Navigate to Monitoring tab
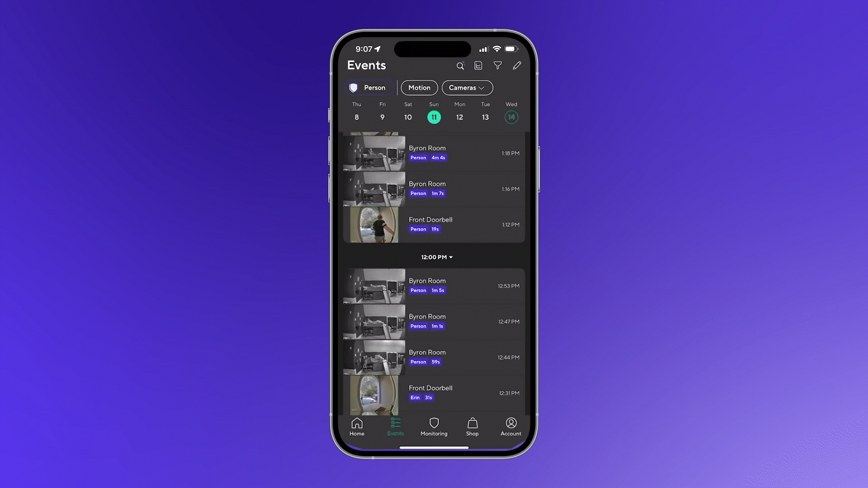 coord(434,427)
